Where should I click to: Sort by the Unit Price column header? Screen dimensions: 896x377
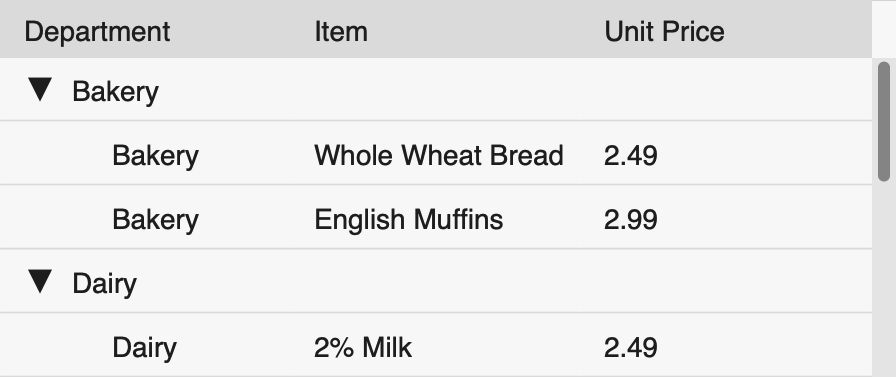pos(664,31)
